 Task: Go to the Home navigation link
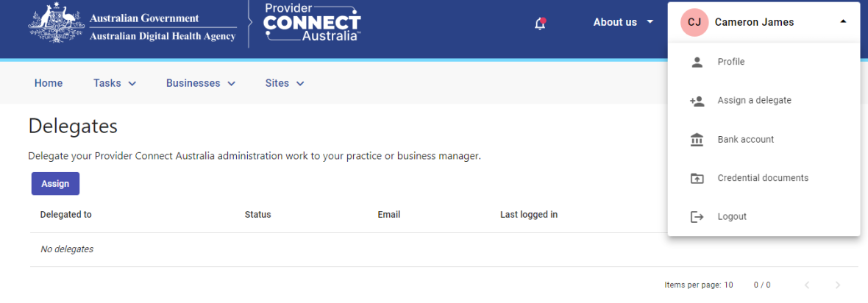pyautogui.click(x=49, y=83)
